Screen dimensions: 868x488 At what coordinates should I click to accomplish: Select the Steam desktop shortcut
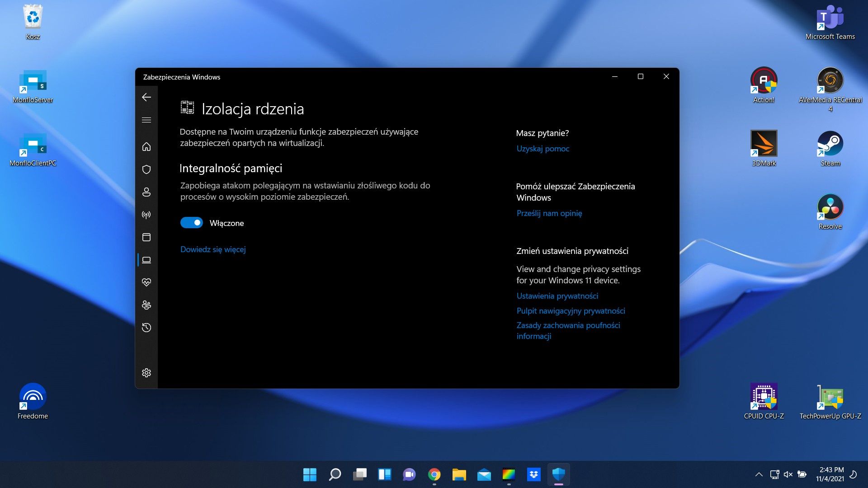[830, 148]
